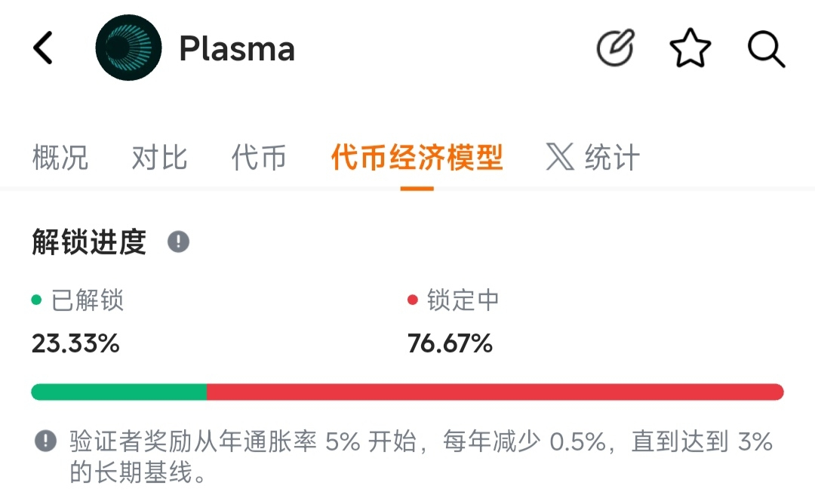Add Plasma to favorites with star icon
The height and width of the screenshot is (504, 815).
(690, 49)
